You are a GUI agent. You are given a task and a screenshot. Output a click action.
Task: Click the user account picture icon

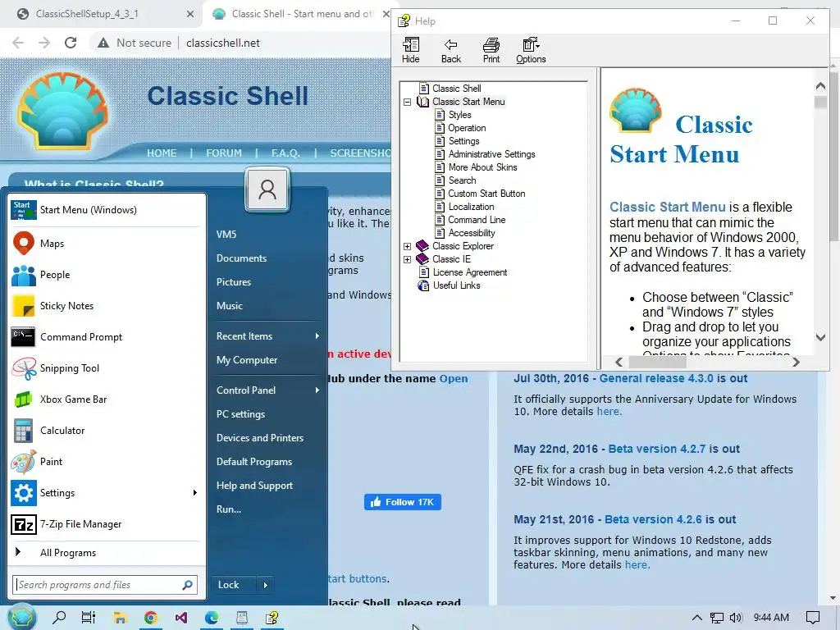pyautogui.click(x=267, y=189)
